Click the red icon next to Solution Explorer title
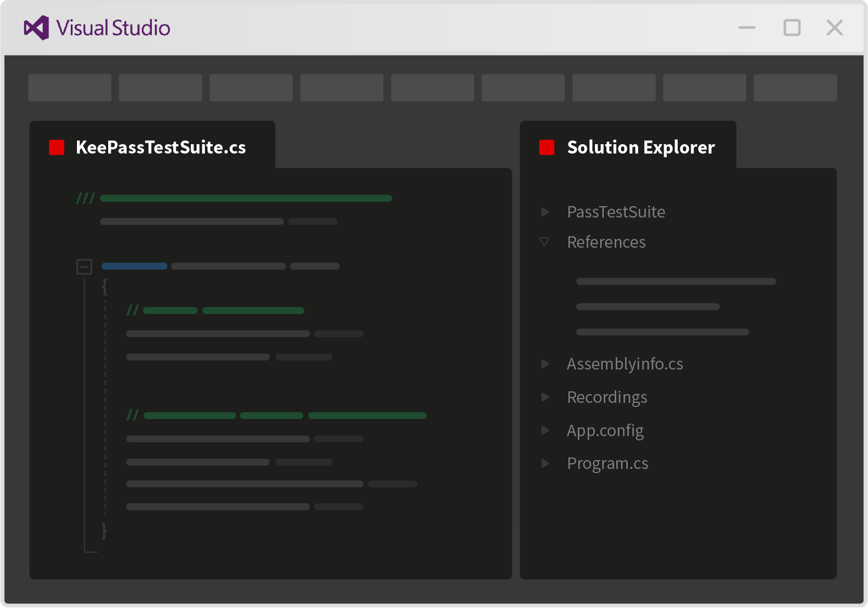Viewport: 868px width, 610px height. coord(547,147)
